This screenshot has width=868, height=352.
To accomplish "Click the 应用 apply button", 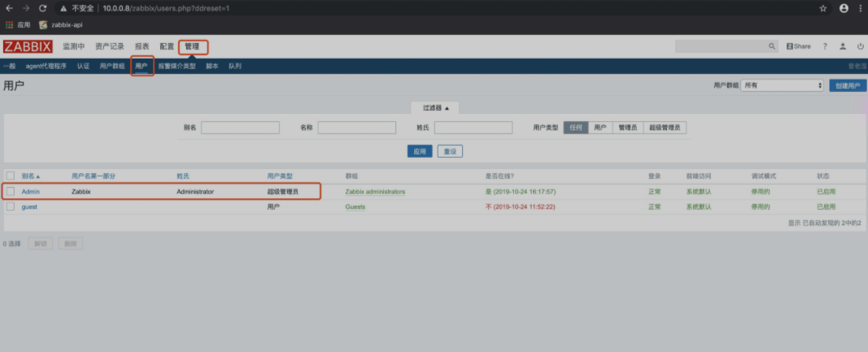I will point(420,151).
